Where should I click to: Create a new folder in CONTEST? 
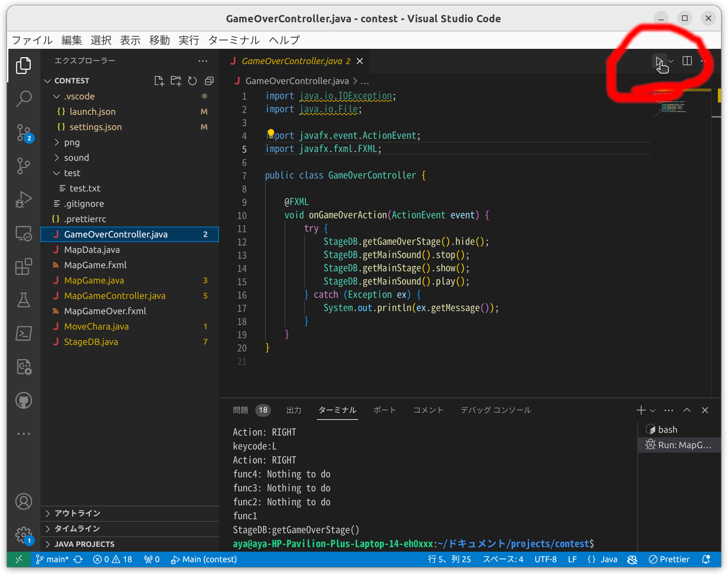176,81
